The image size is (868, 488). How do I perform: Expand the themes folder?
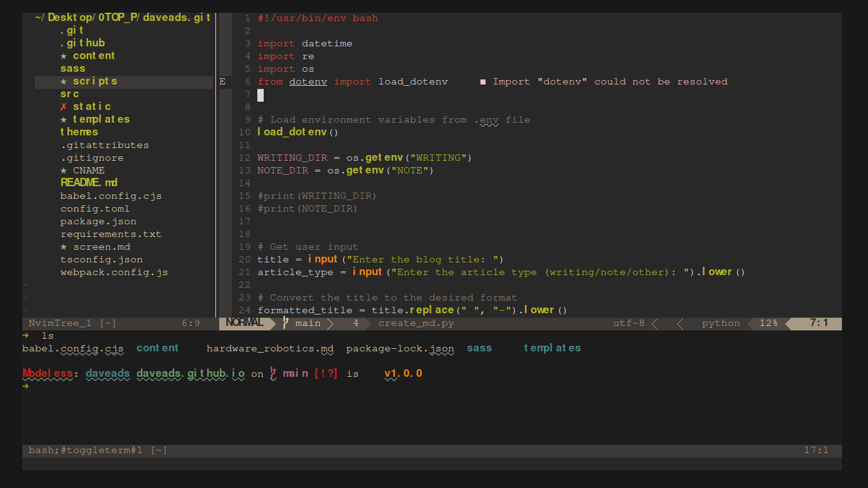click(79, 132)
